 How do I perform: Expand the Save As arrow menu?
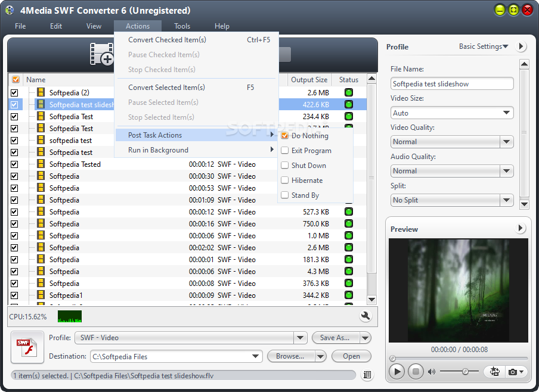coord(365,338)
